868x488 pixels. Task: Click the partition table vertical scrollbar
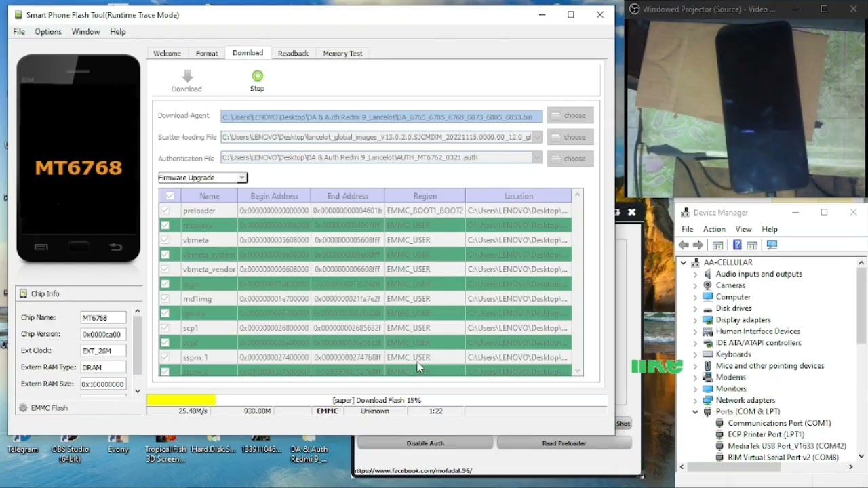[578, 283]
